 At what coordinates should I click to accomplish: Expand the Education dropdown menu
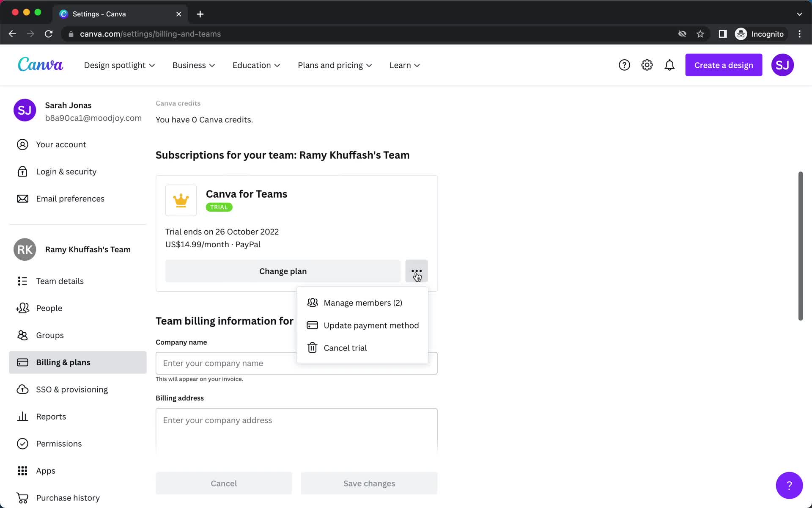point(256,65)
